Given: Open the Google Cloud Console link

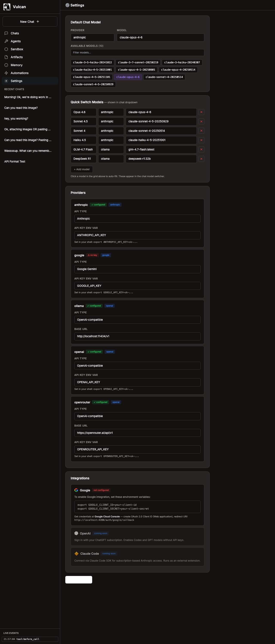Looking at the screenshot, I should [x=107, y=516].
